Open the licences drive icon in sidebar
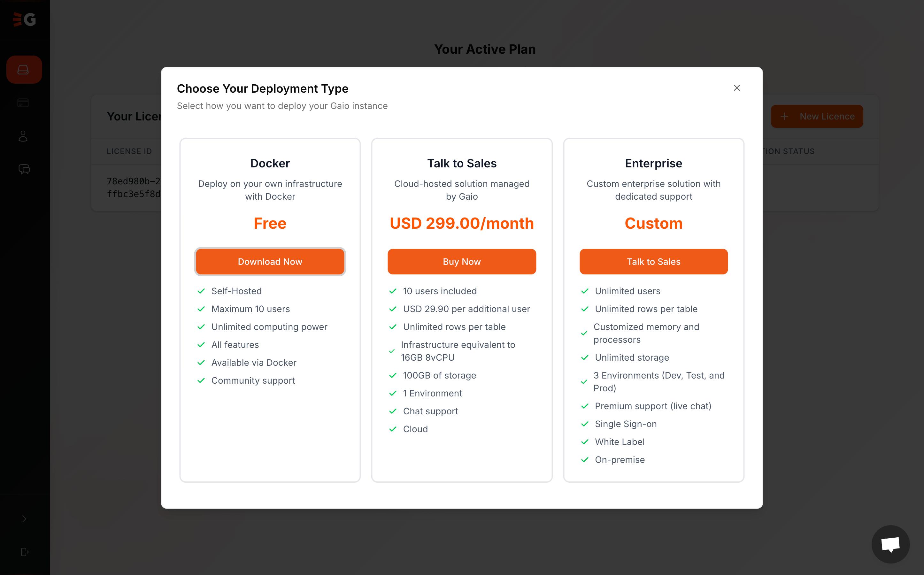Screen dimensions: 924x575 24,70
